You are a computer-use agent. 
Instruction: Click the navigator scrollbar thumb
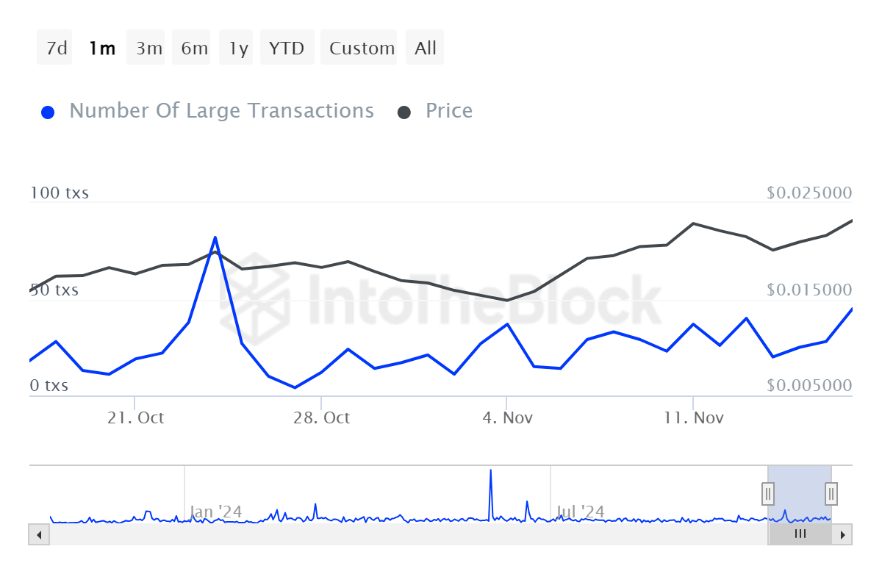tap(800, 534)
